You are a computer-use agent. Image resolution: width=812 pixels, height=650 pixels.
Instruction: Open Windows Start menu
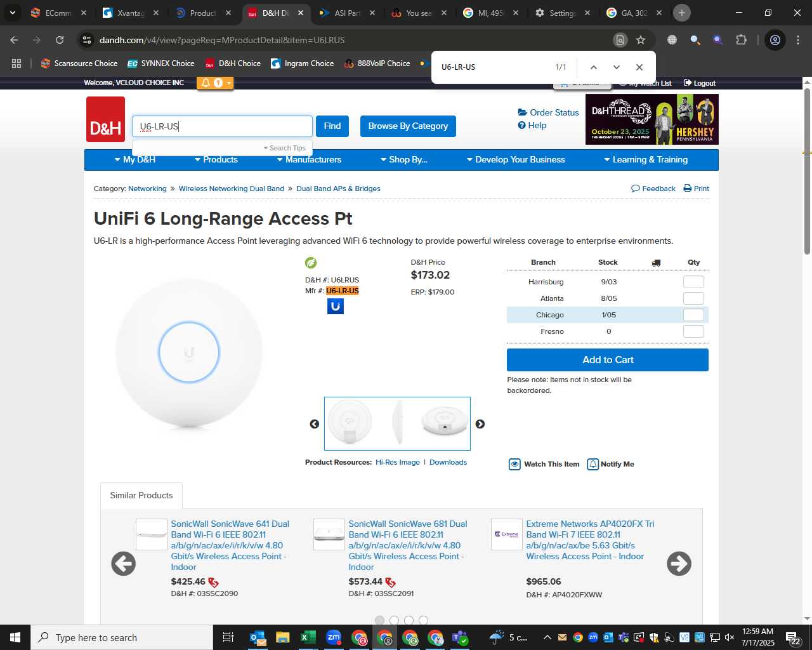pyautogui.click(x=15, y=637)
